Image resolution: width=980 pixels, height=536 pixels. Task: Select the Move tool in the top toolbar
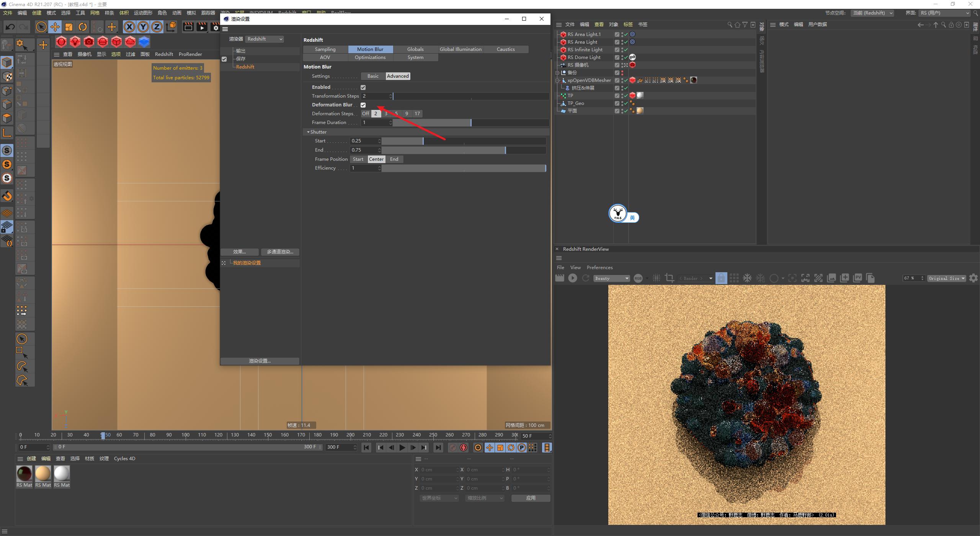pos(55,27)
